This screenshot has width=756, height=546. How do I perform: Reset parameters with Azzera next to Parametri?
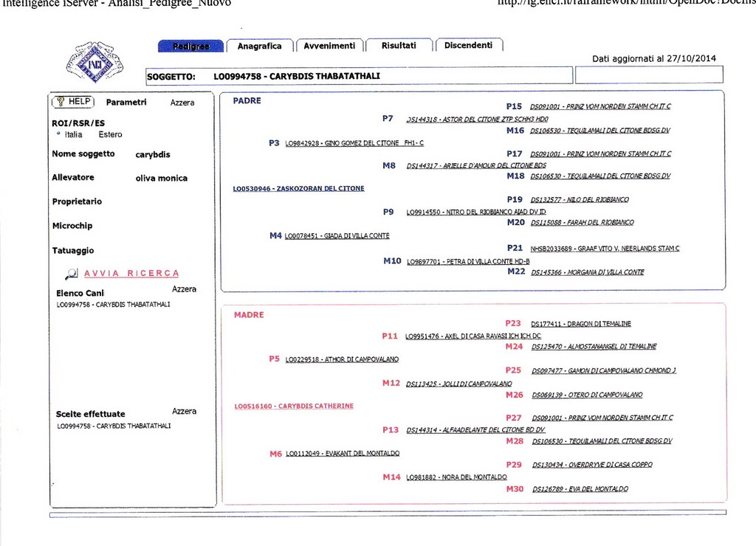tap(182, 103)
